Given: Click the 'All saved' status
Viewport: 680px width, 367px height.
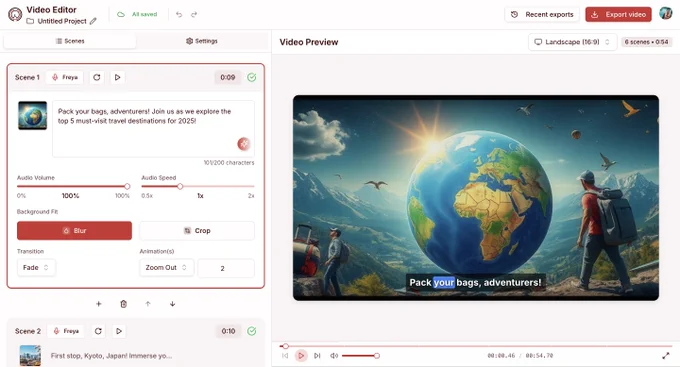Looking at the screenshot, I should 137,14.
